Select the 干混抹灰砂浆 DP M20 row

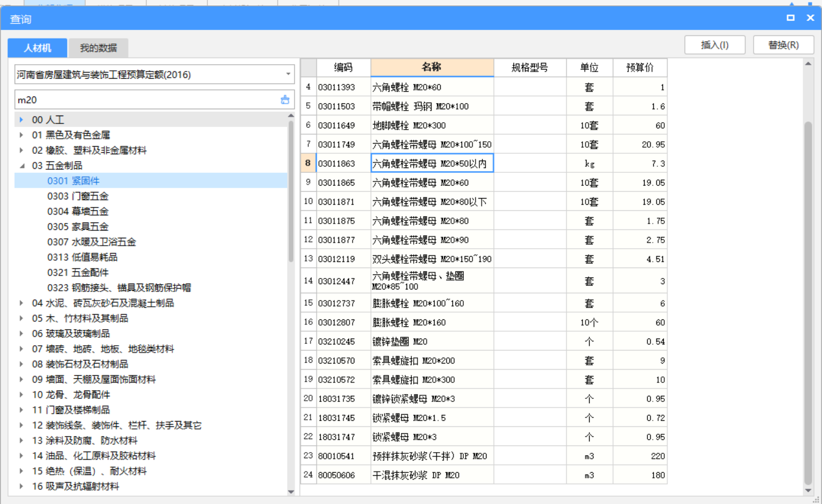click(x=483, y=475)
